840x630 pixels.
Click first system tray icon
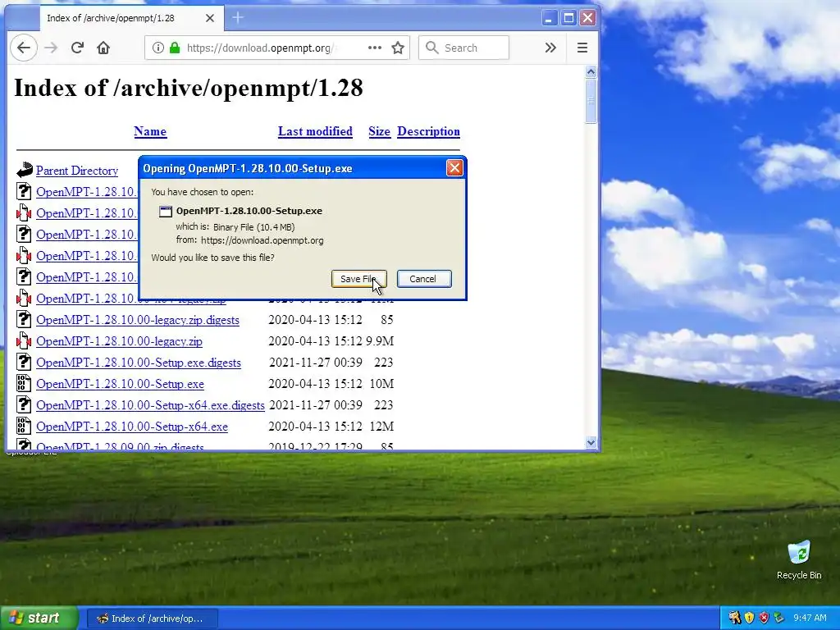coord(734,619)
